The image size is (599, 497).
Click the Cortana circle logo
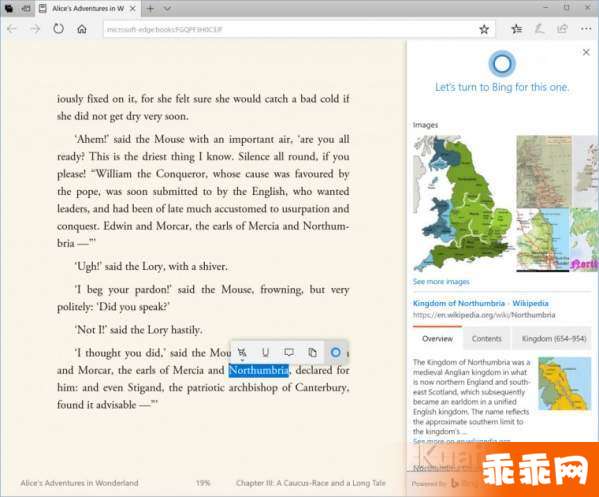coord(502,63)
